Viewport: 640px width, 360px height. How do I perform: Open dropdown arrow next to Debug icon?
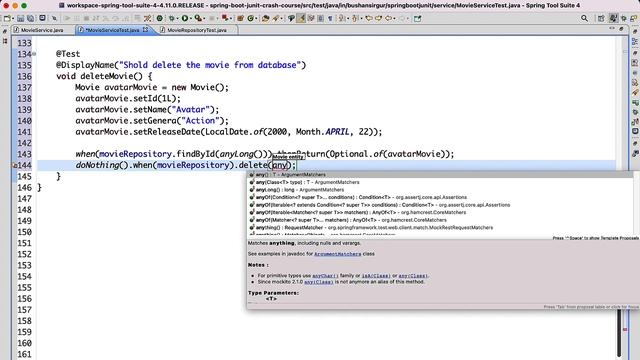click(177, 19)
